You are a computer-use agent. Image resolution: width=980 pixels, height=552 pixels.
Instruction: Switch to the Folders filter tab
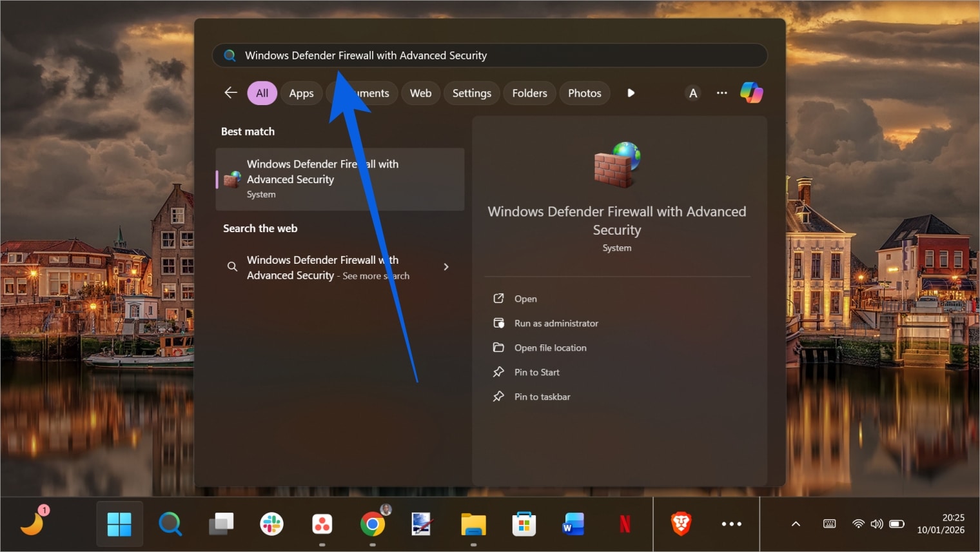[x=529, y=93]
